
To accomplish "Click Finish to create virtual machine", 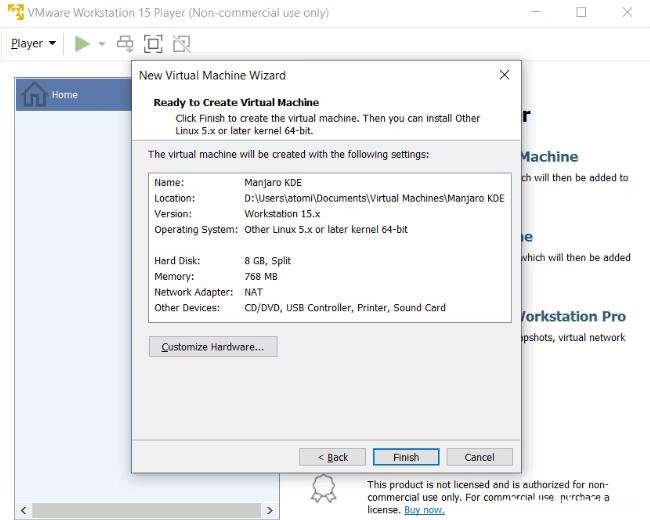I will coord(406,457).
